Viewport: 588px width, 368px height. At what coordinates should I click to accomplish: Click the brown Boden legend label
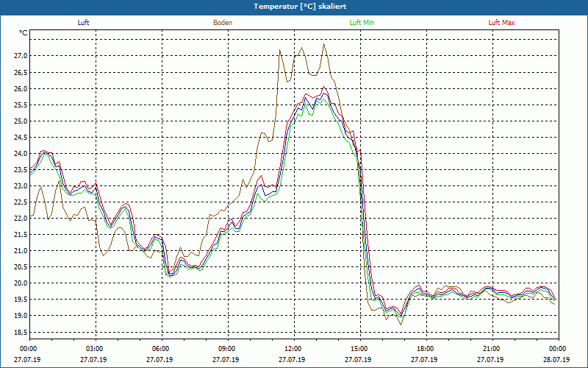pyautogui.click(x=223, y=23)
